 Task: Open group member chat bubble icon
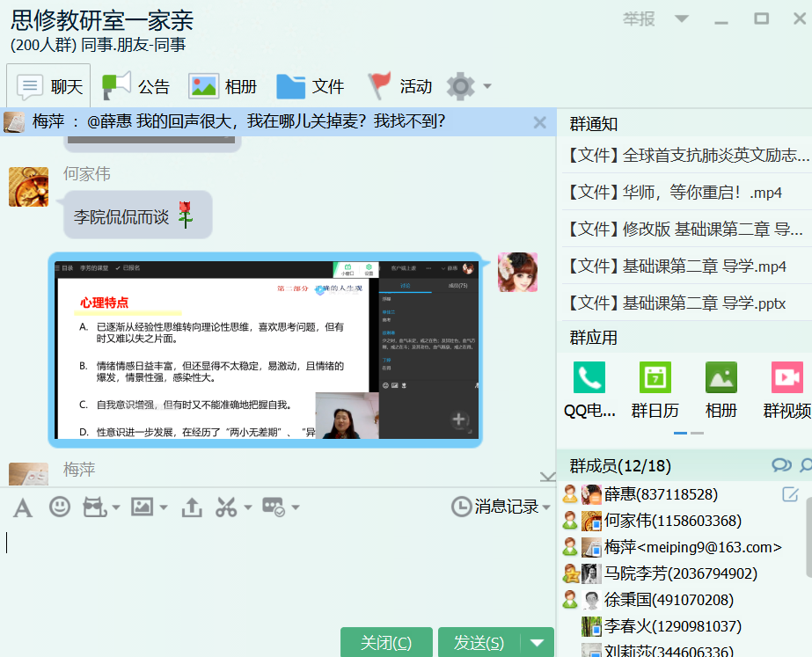pos(780,465)
